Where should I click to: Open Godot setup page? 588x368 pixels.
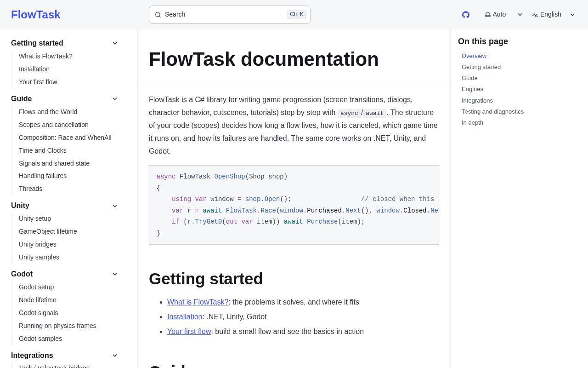tap(36, 287)
